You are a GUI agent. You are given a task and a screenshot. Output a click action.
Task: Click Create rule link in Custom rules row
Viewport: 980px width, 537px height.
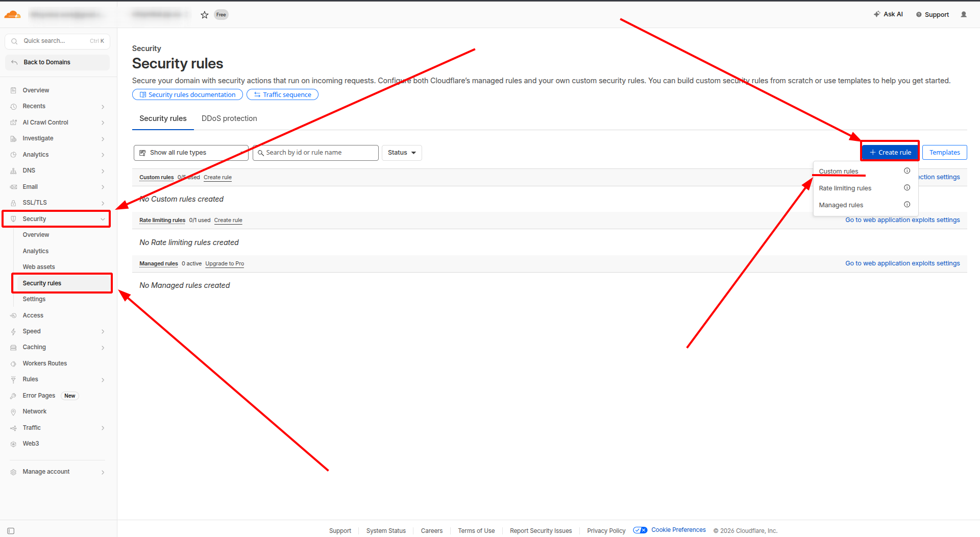click(x=217, y=178)
